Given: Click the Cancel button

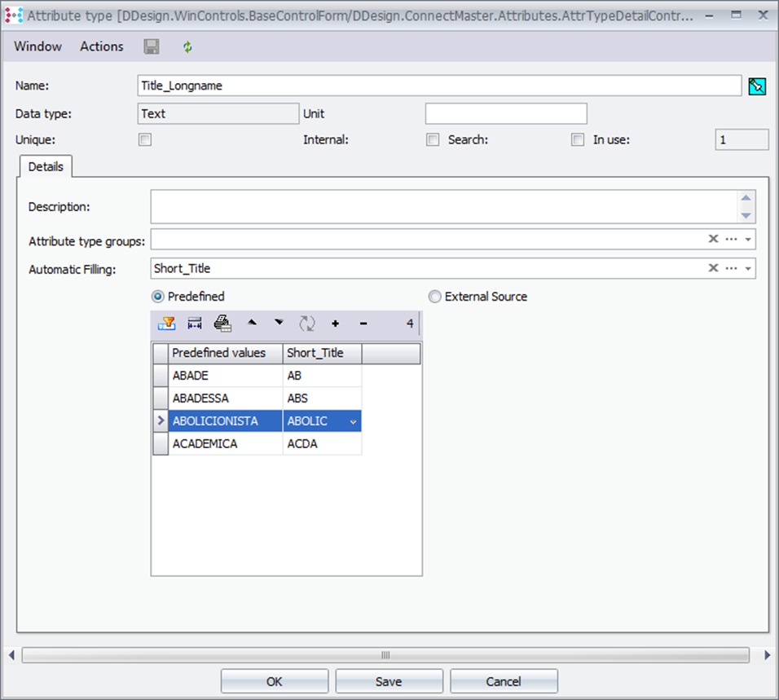Looking at the screenshot, I should 504,681.
